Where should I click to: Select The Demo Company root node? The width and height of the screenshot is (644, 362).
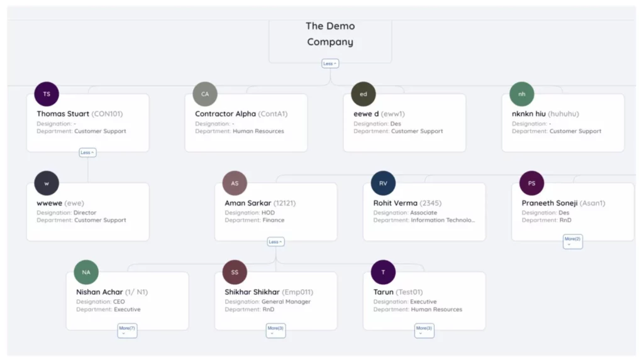pos(330,35)
